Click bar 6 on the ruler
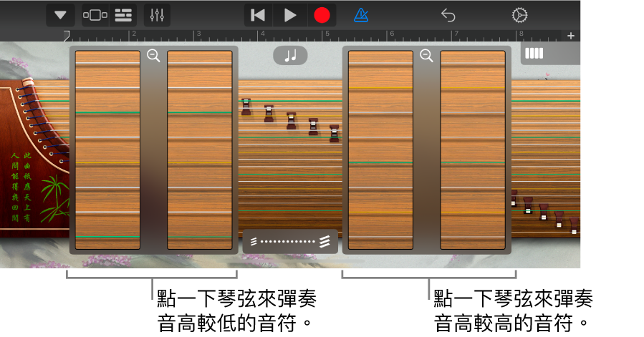 point(392,34)
